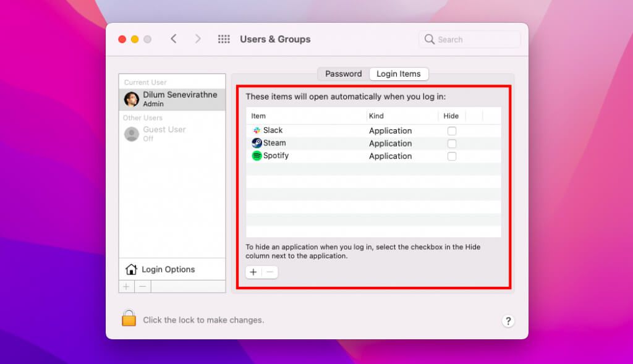The width and height of the screenshot is (633, 364).
Task: Click Dilum Senevirathne's avatar picture
Action: (131, 99)
